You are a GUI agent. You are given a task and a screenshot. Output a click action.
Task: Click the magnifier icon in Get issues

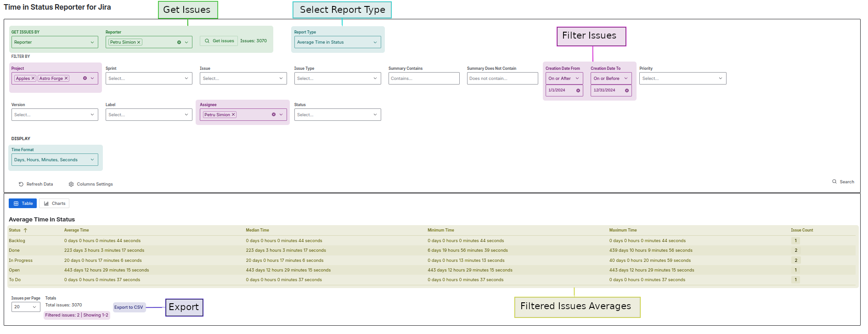pos(207,41)
